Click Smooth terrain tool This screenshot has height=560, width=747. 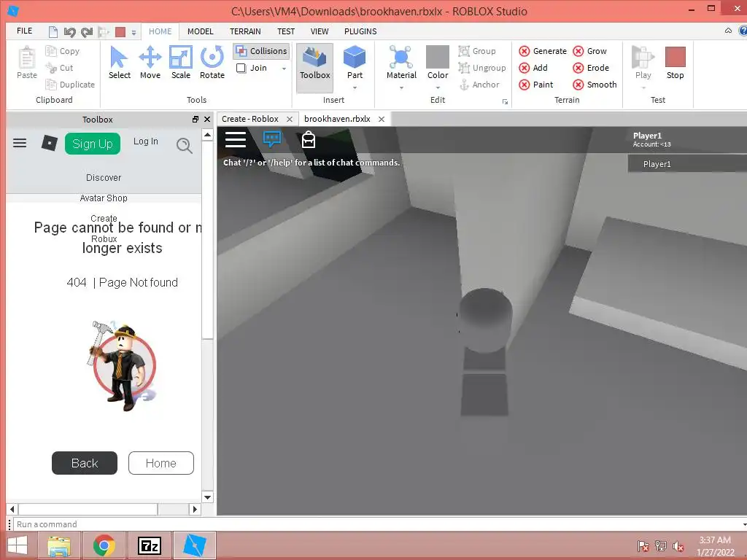[595, 85]
